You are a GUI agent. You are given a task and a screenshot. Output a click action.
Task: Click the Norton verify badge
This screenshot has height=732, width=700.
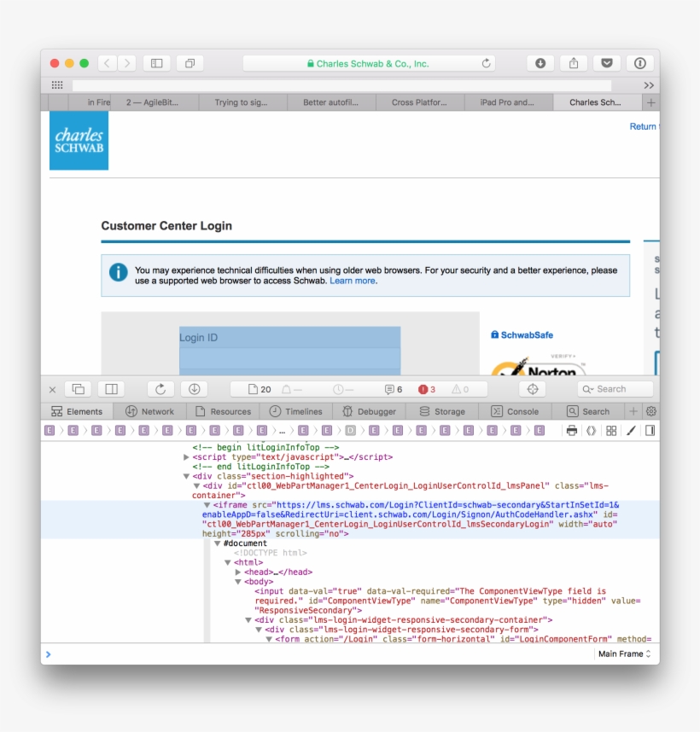click(x=537, y=365)
